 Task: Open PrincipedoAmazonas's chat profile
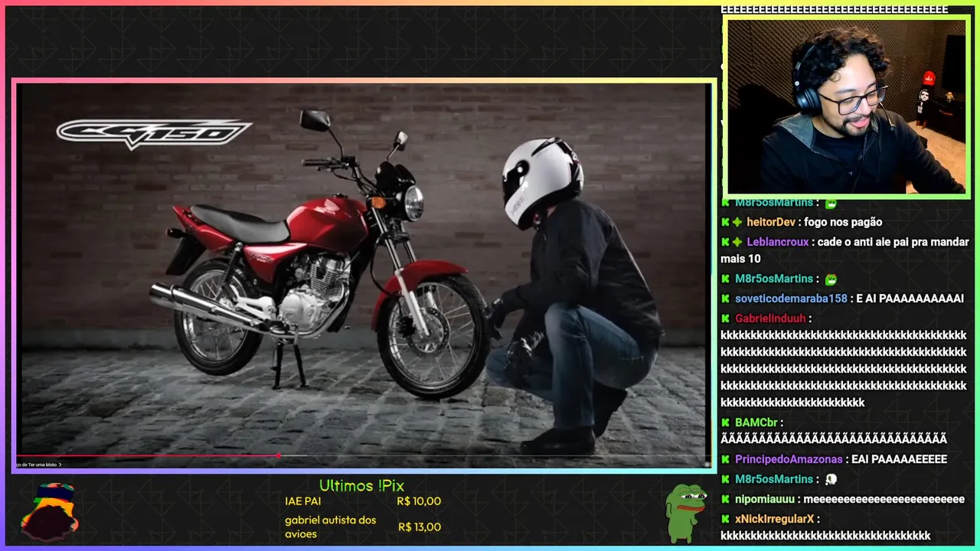click(x=789, y=459)
